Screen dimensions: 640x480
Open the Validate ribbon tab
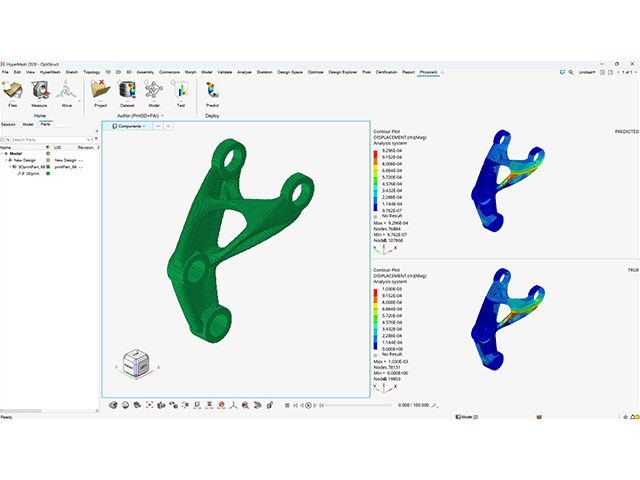click(x=224, y=72)
